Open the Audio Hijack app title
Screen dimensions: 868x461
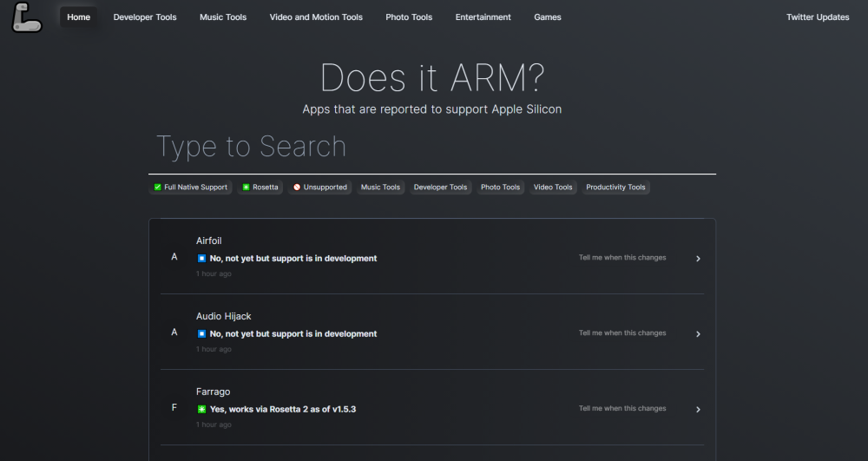pyautogui.click(x=224, y=316)
